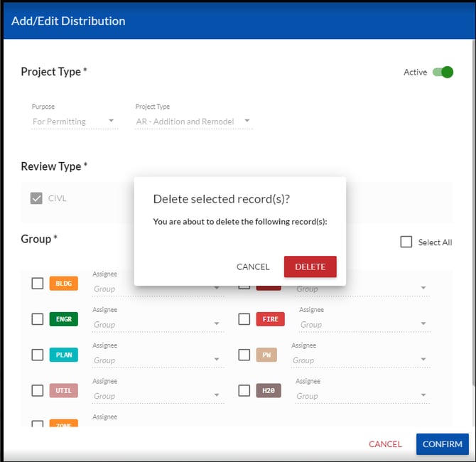Cancel the delete records dialog
476x462 pixels.
click(253, 267)
